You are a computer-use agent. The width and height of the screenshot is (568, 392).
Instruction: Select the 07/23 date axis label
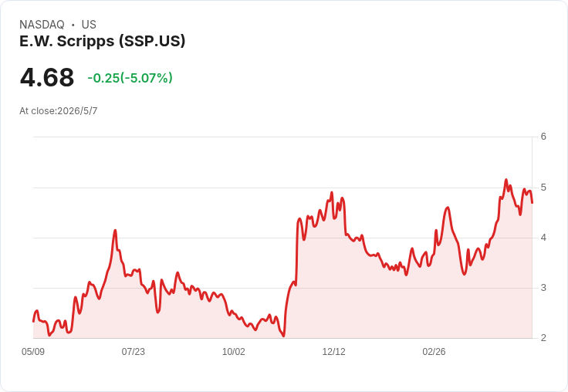[133, 351]
